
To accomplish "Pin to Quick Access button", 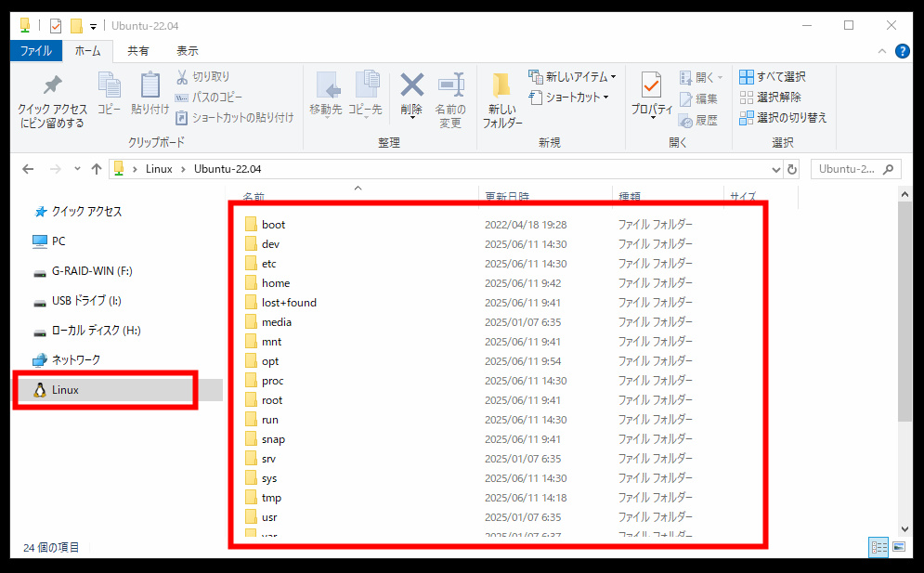I will (x=52, y=101).
